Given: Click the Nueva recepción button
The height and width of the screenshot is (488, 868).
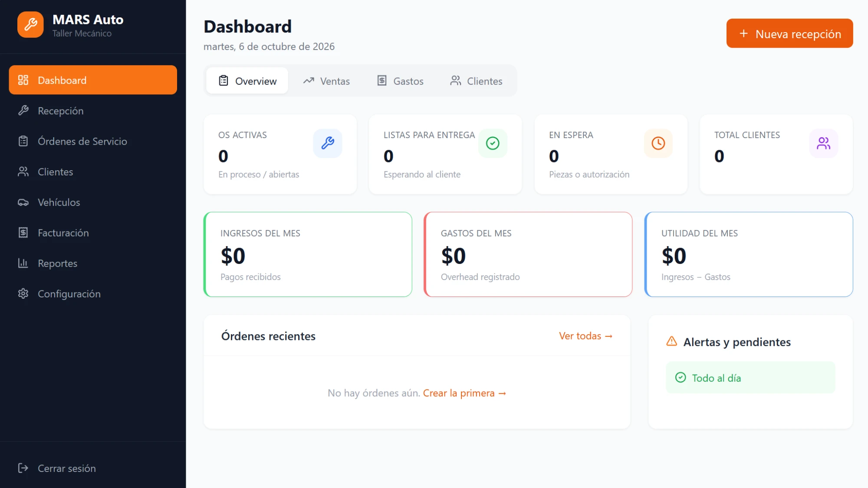Looking at the screenshot, I should click(789, 33).
